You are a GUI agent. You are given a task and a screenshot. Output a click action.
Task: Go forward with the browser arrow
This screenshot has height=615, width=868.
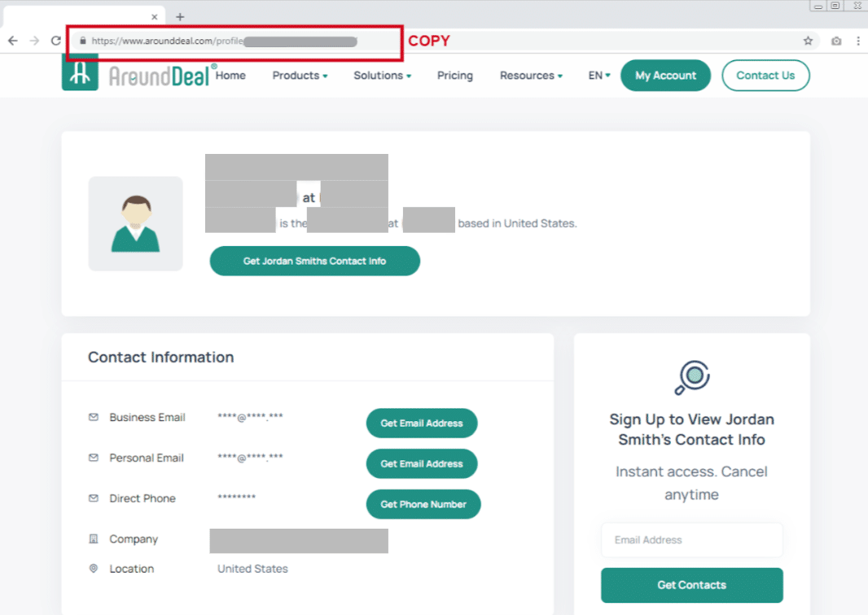[34, 41]
